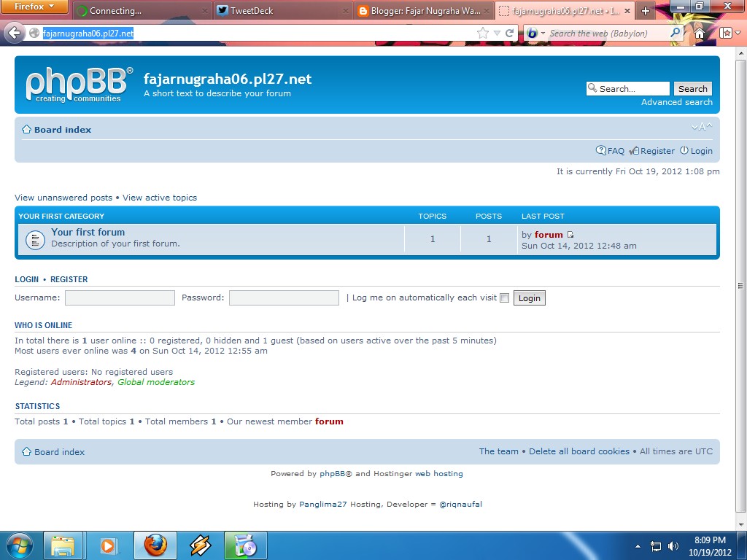This screenshot has height=560, width=747.
Task: Open View active topics link
Action: [160, 198]
